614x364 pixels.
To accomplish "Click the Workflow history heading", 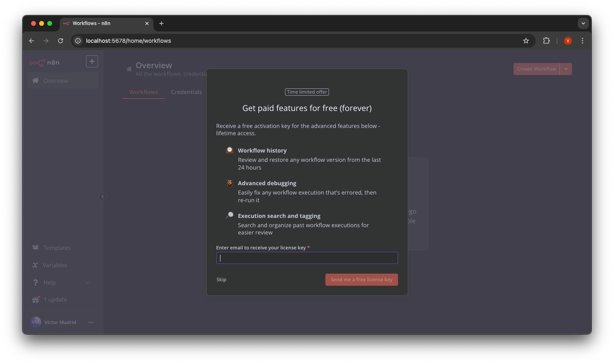I will coord(262,151).
